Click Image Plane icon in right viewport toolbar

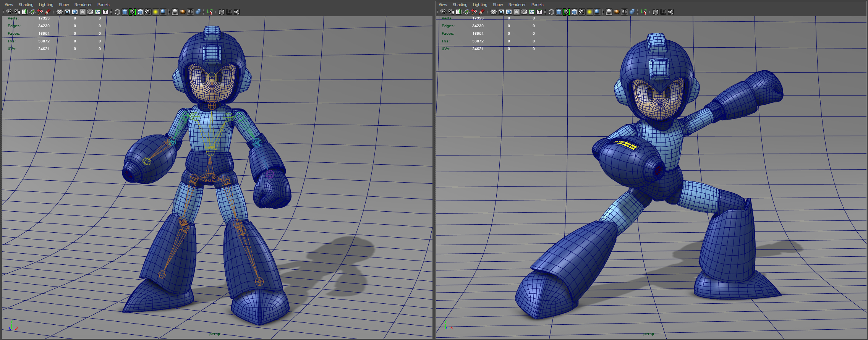(466, 12)
